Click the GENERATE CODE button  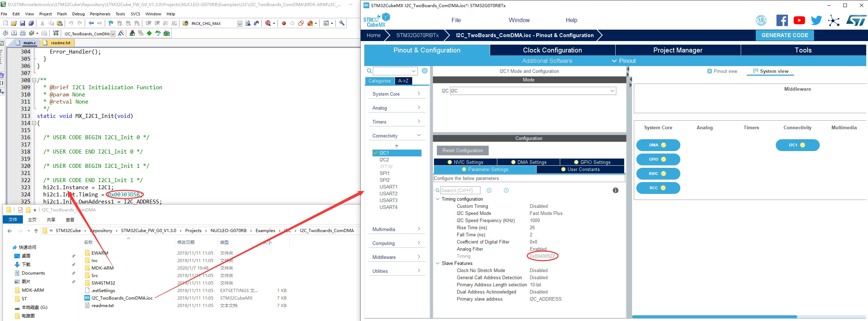tap(785, 35)
